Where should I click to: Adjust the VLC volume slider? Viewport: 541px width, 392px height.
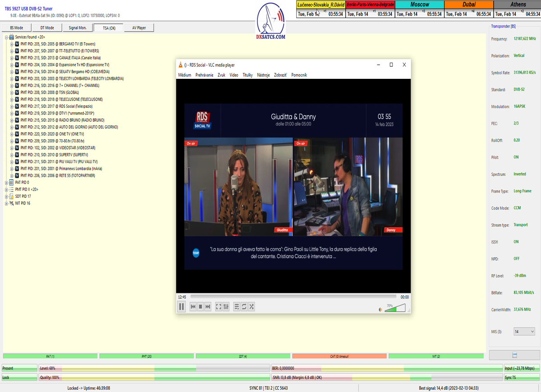395,309
